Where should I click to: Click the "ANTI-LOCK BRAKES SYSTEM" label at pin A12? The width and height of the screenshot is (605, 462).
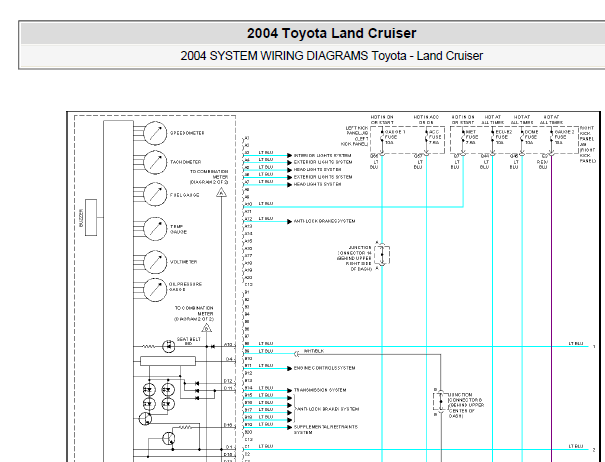(x=324, y=221)
